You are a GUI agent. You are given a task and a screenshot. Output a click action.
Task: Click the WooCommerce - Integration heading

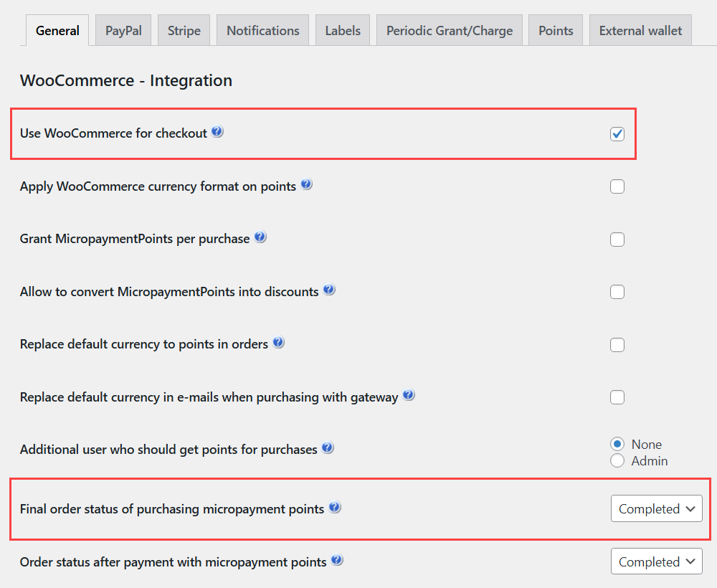[x=126, y=80]
